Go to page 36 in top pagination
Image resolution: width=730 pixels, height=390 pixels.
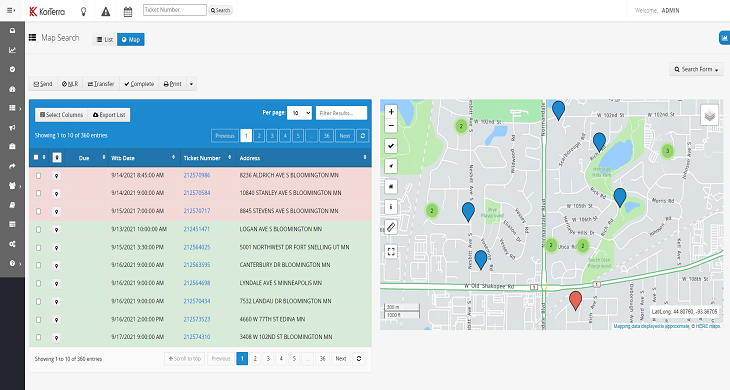326,136
